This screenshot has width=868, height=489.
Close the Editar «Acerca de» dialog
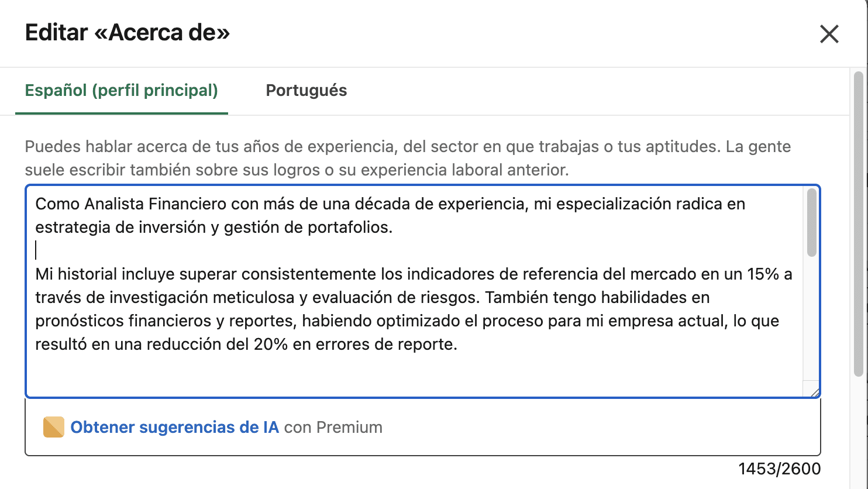[829, 35]
